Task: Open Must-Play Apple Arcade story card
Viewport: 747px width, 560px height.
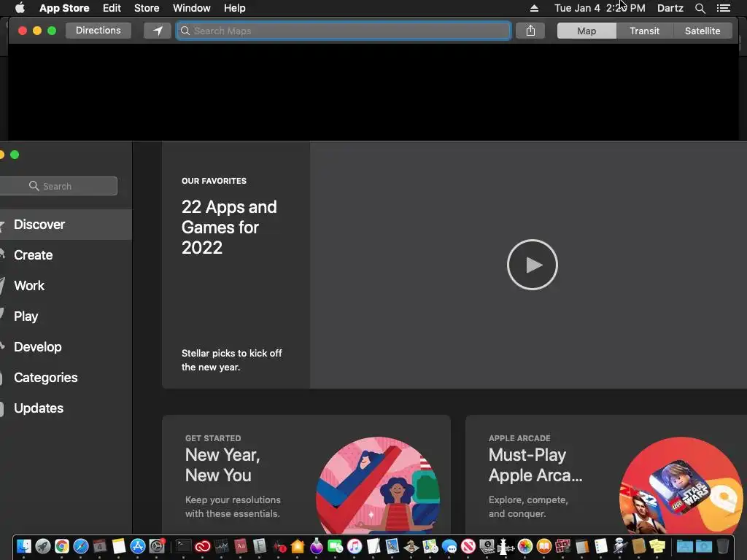Action: 606,474
